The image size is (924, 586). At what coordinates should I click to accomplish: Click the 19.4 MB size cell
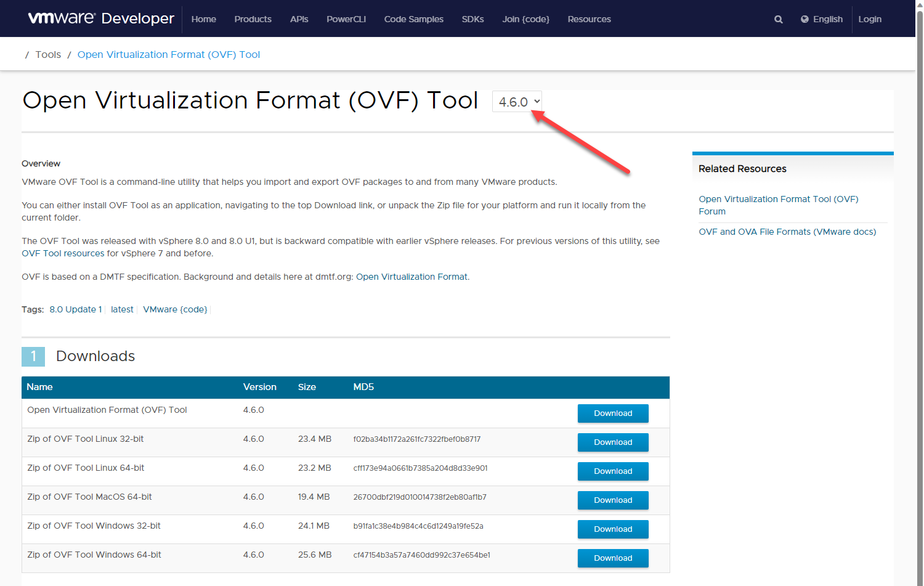pyautogui.click(x=314, y=497)
